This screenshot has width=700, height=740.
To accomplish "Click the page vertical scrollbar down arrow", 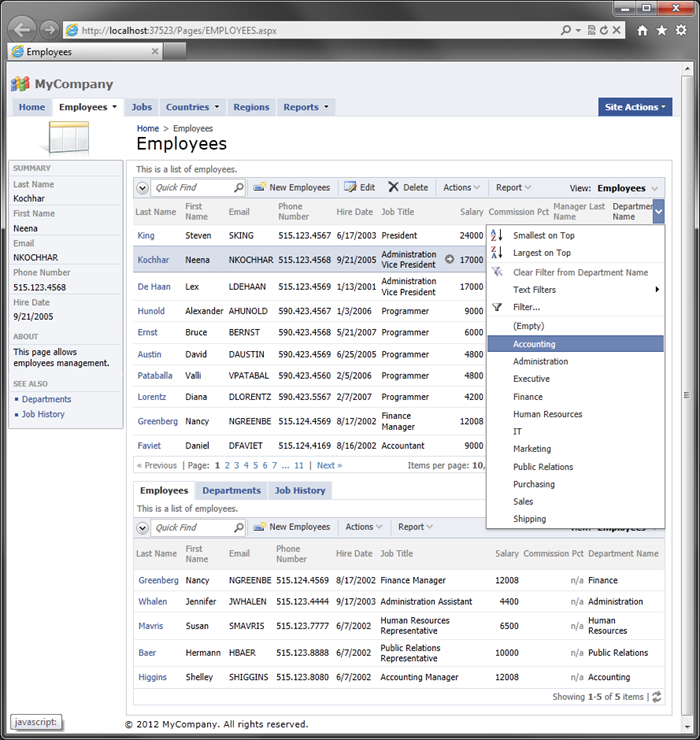I will (687, 726).
